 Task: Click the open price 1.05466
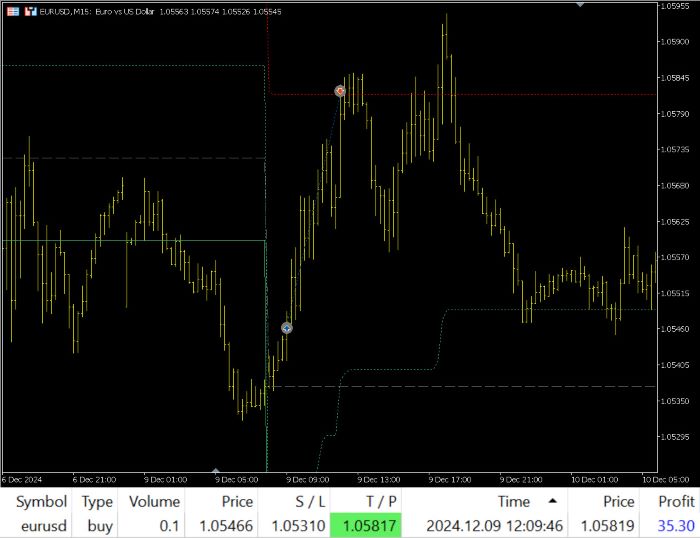click(x=226, y=526)
